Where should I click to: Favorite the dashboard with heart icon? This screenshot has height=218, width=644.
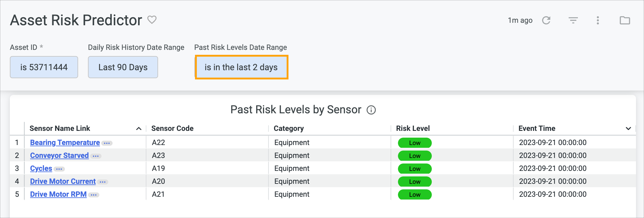(x=152, y=20)
